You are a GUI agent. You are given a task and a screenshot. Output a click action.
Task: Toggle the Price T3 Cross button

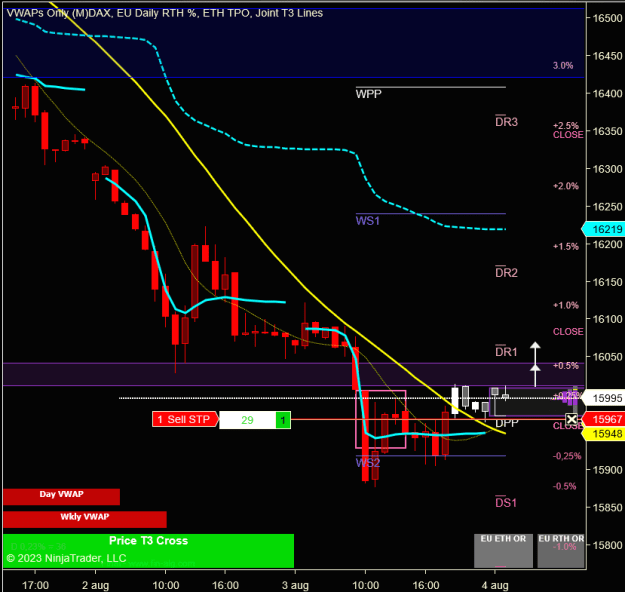[148, 551]
